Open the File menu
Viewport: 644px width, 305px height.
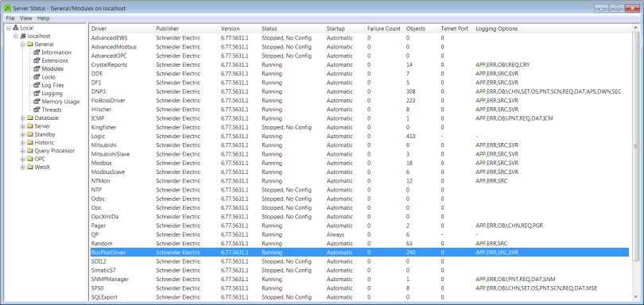click(x=10, y=18)
